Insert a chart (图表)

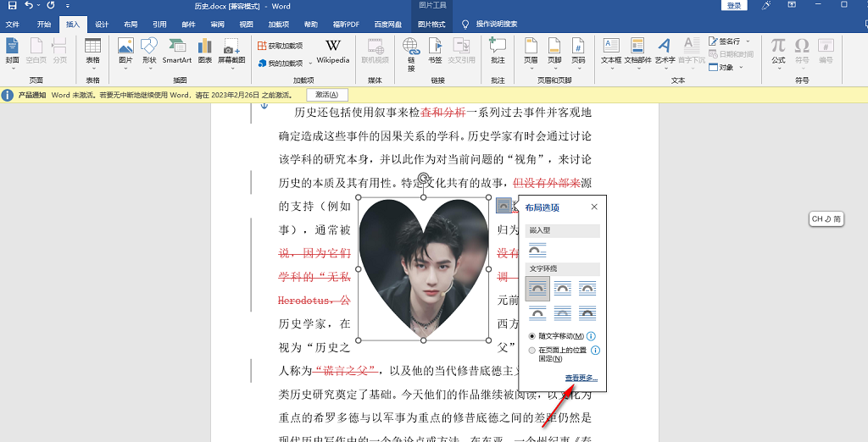(x=205, y=51)
